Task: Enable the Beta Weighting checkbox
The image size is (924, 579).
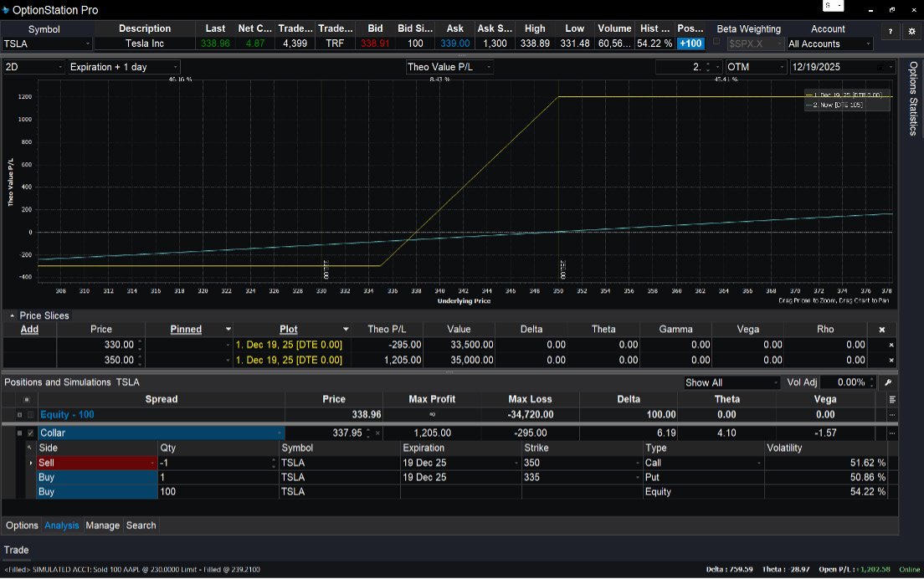Action: coord(716,42)
